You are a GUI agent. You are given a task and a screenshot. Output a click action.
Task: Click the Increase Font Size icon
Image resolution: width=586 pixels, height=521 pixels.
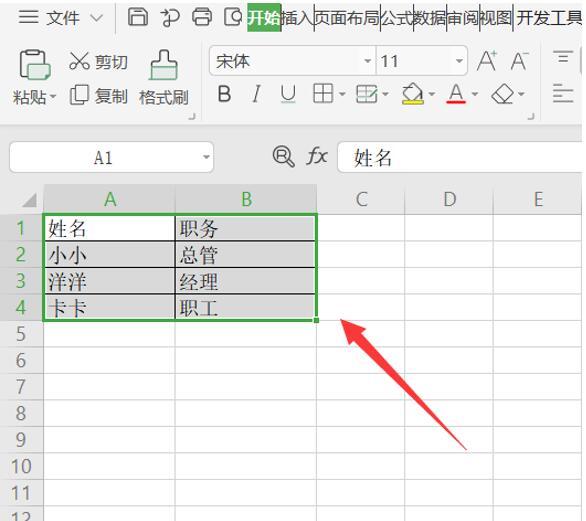487,61
